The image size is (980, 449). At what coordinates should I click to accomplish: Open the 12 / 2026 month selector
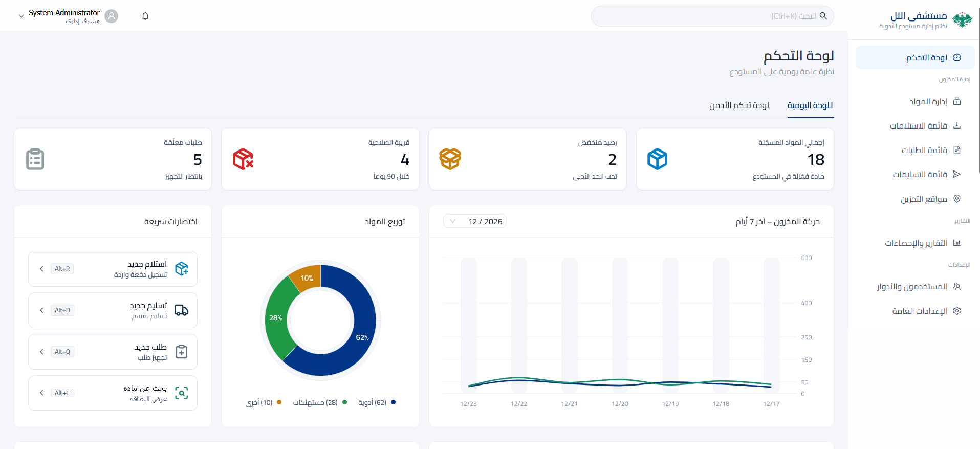pyautogui.click(x=475, y=221)
